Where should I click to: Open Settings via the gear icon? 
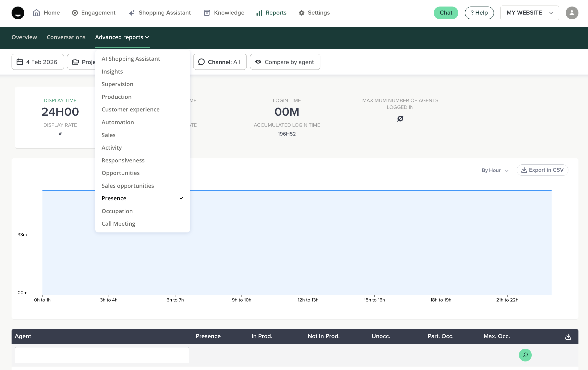coord(301,13)
